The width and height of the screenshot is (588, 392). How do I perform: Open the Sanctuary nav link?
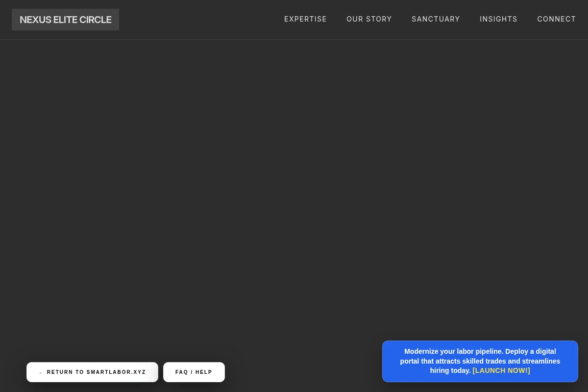pos(436,19)
